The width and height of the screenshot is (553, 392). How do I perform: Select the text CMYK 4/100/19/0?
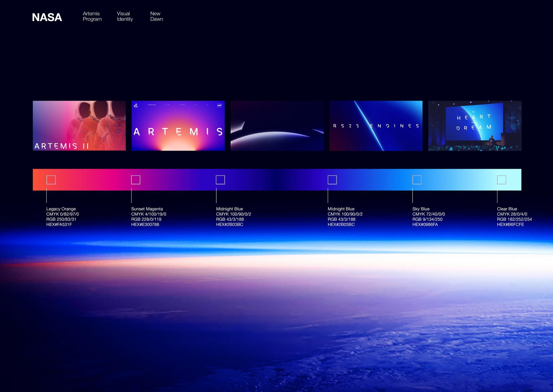pyautogui.click(x=149, y=214)
